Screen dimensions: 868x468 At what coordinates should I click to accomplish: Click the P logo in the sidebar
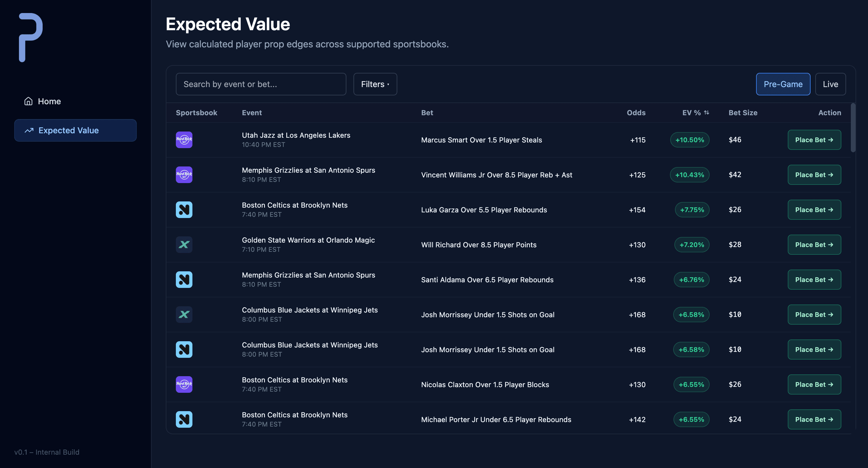(x=30, y=37)
